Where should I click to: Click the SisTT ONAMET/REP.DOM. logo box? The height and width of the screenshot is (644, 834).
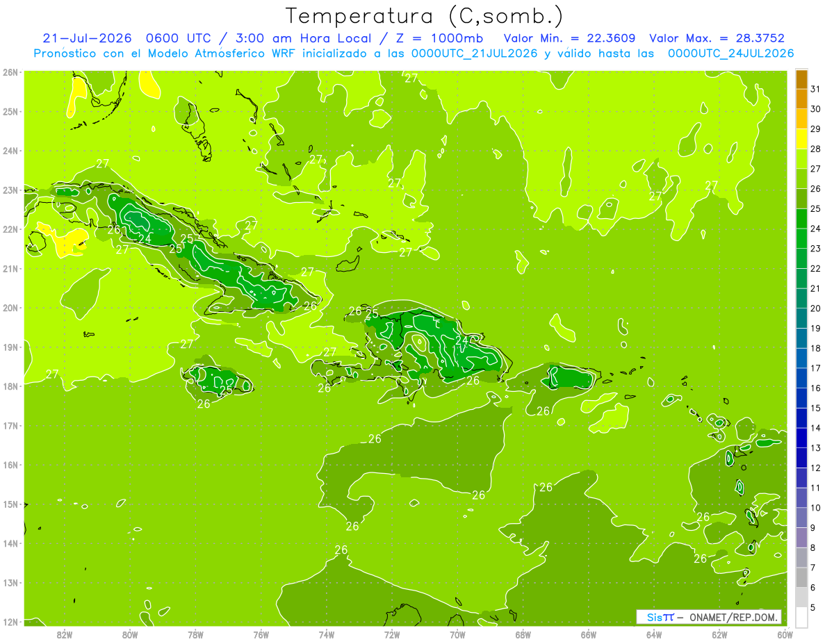tap(709, 617)
